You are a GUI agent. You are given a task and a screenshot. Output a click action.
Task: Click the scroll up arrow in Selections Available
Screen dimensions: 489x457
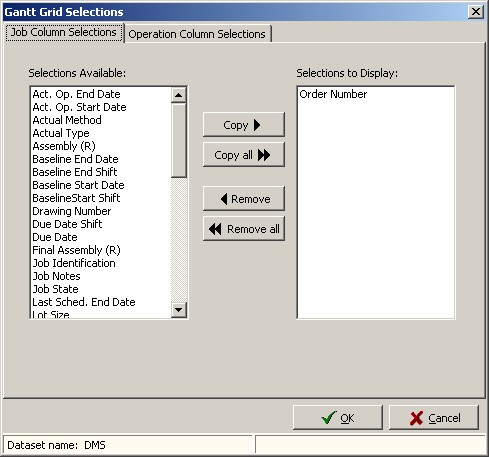[179, 95]
